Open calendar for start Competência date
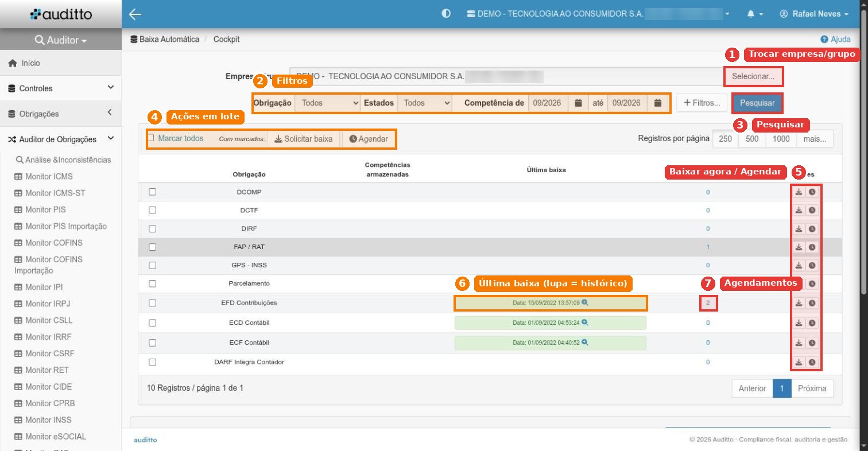 click(x=578, y=103)
